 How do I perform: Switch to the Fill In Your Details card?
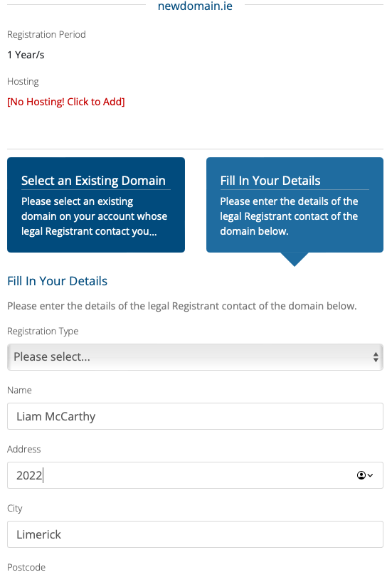[x=295, y=205]
